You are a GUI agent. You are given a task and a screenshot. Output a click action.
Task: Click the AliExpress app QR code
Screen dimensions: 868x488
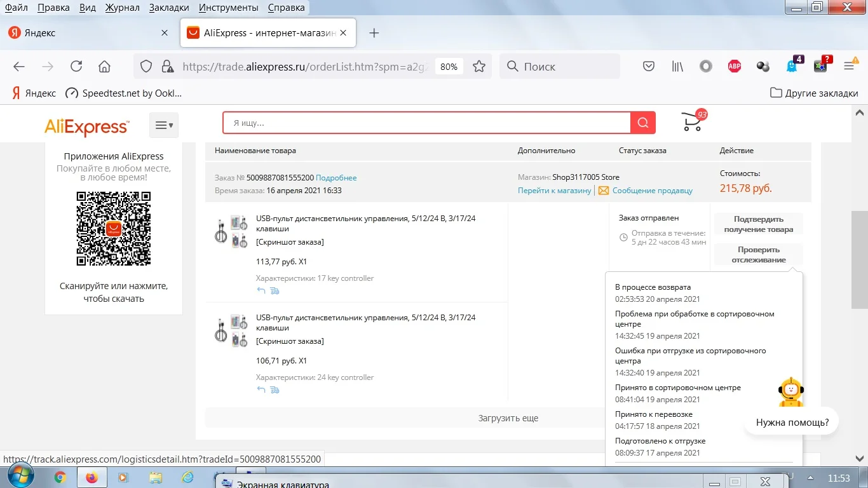click(114, 229)
